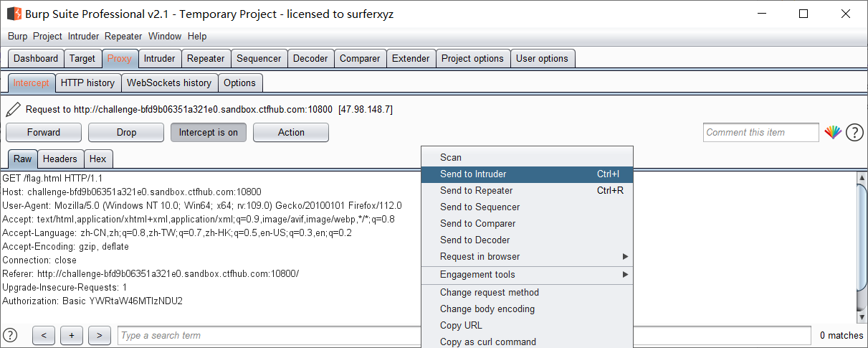Click the Comment this item field

click(760, 132)
